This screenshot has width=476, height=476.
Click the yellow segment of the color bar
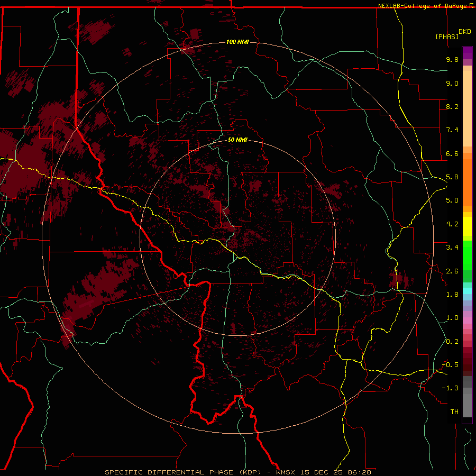coord(467,226)
